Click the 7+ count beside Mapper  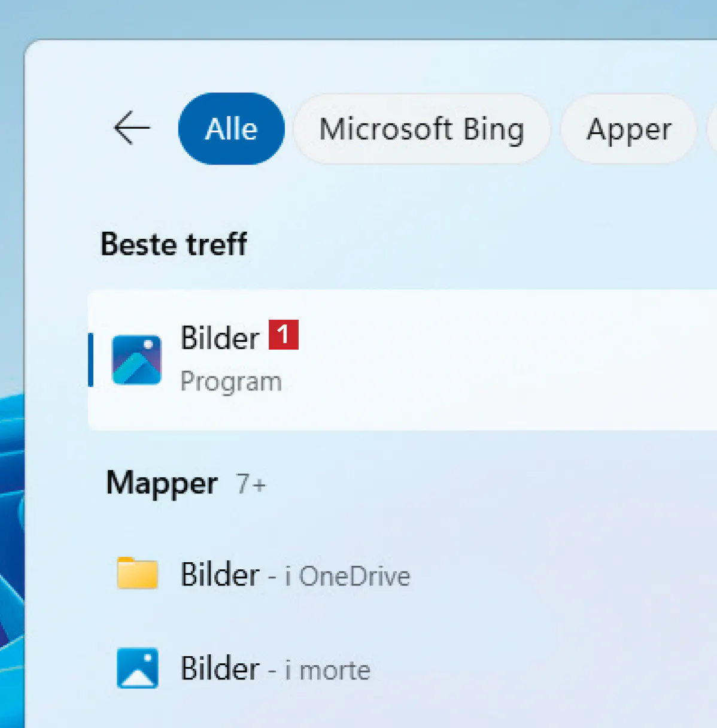[x=251, y=484]
